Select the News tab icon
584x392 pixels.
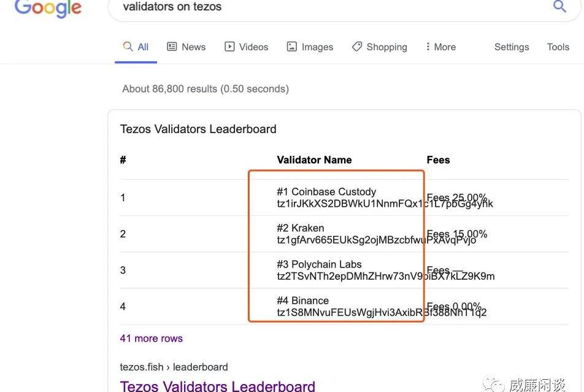click(172, 47)
